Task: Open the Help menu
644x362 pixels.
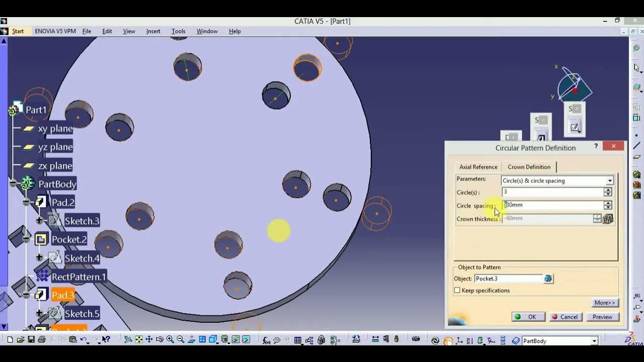Action: (x=235, y=31)
